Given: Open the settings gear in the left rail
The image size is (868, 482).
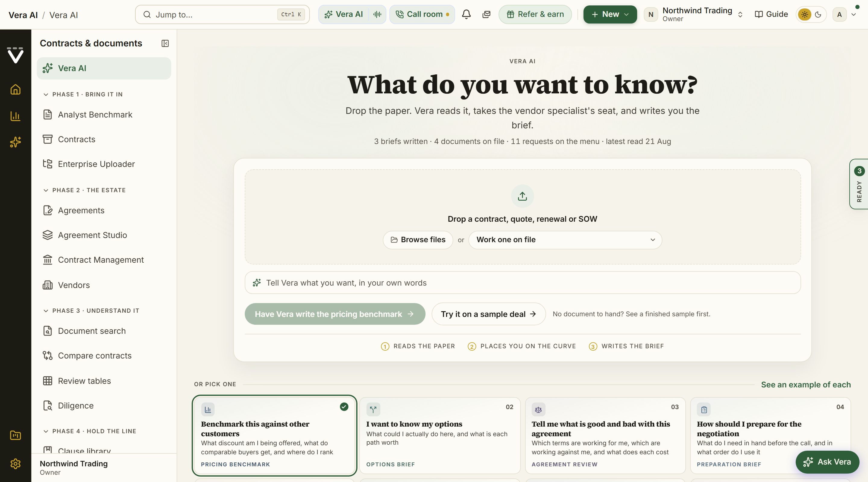Looking at the screenshot, I should [x=15, y=464].
